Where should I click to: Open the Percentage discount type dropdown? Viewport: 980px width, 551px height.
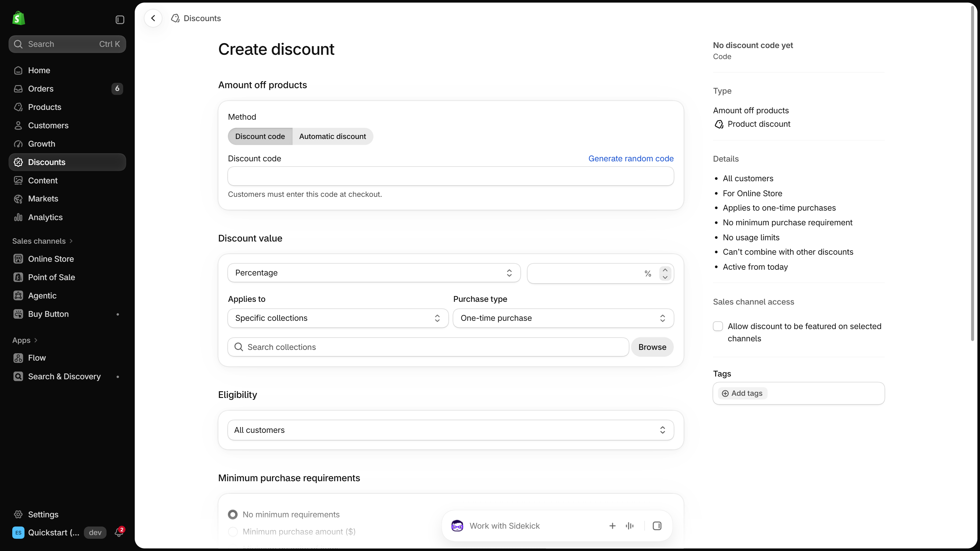click(x=374, y=273)
